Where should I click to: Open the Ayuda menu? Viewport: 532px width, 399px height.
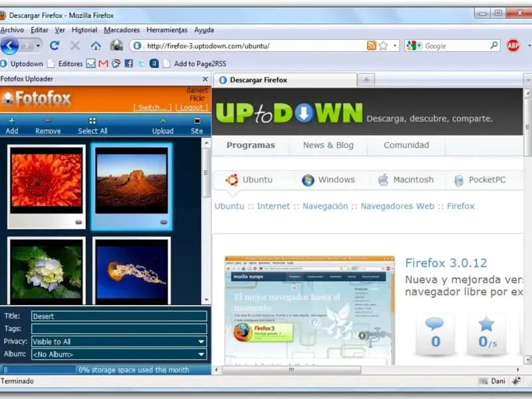(x=204, y=30)
